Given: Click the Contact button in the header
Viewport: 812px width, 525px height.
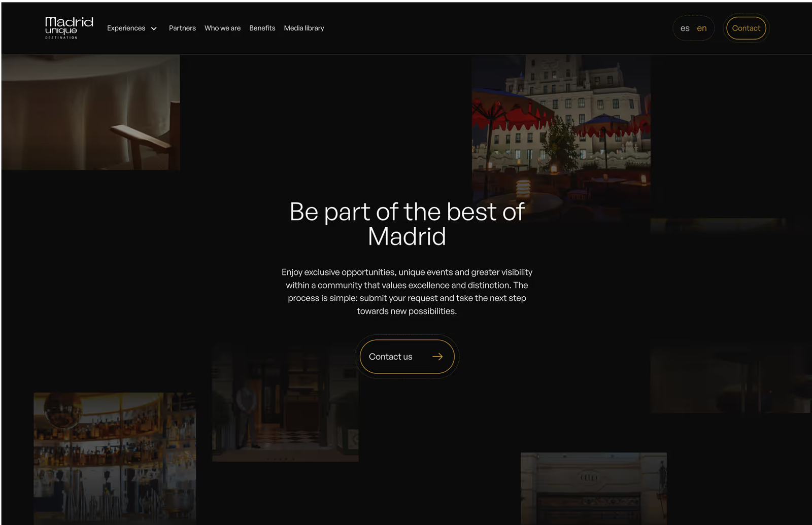Looking at the screenshot, I should pos(746,28).
